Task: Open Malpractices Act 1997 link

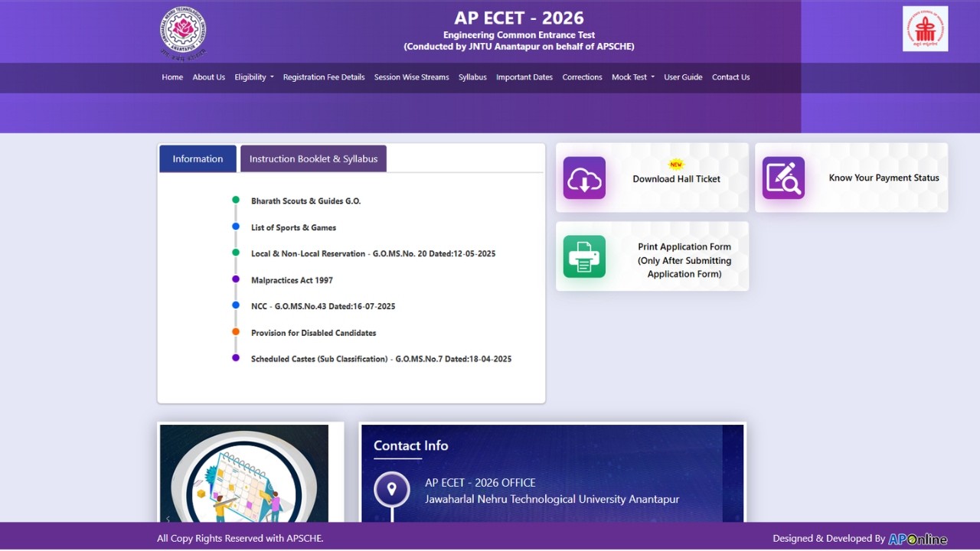Action: 292,280
